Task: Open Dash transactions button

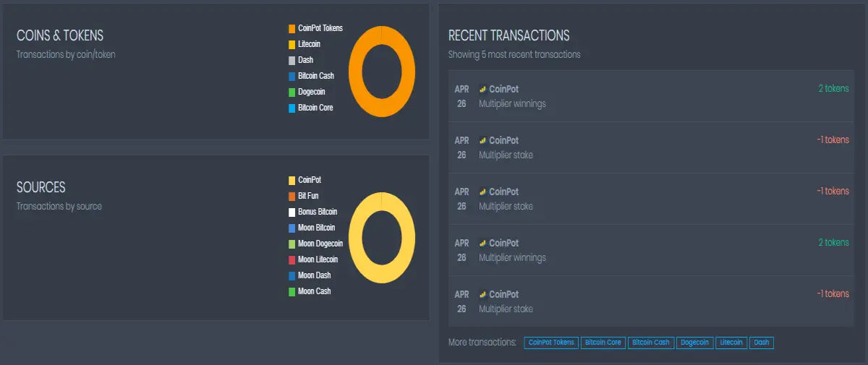Action: [x=762, y=343]
